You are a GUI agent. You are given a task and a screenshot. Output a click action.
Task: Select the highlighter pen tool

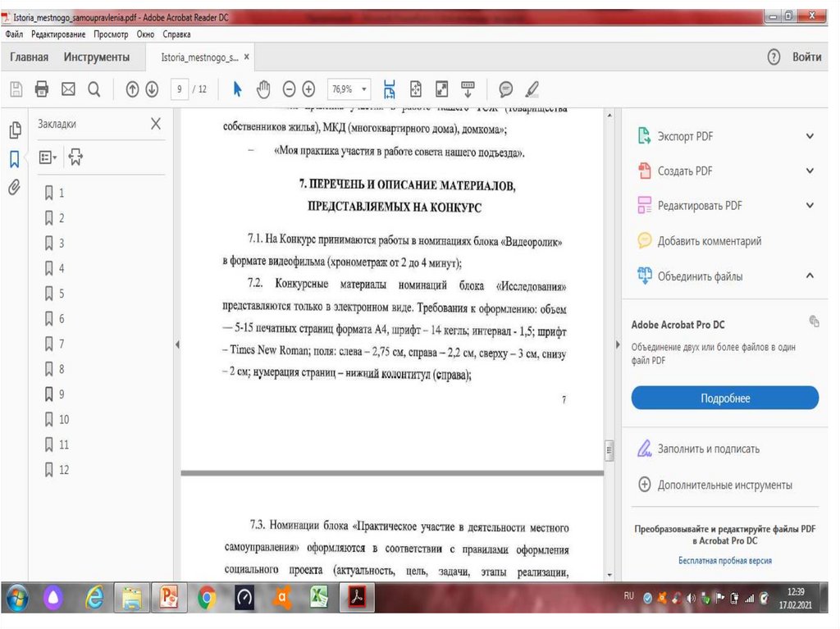pos(532,89)
